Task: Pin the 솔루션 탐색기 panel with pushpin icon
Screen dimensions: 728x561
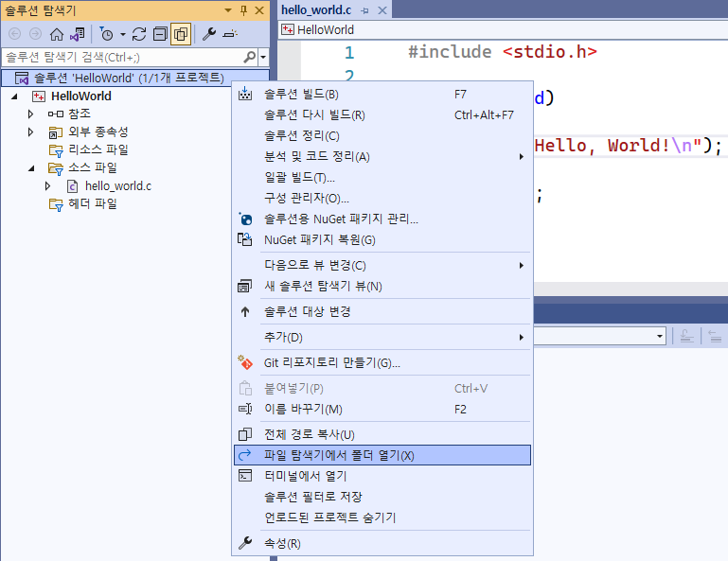Action: (x=244, y=9)
